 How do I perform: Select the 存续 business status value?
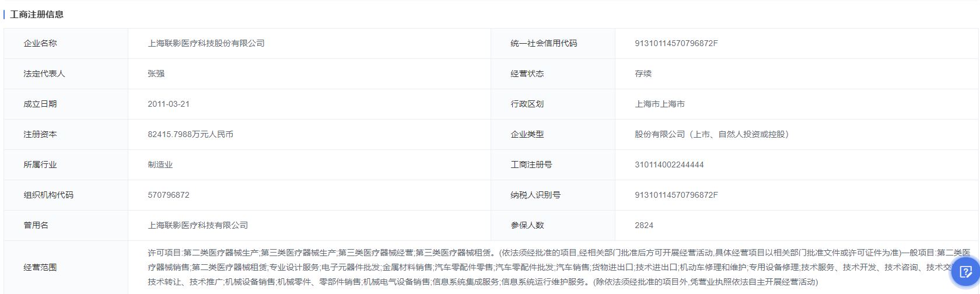tap(643, 73)
